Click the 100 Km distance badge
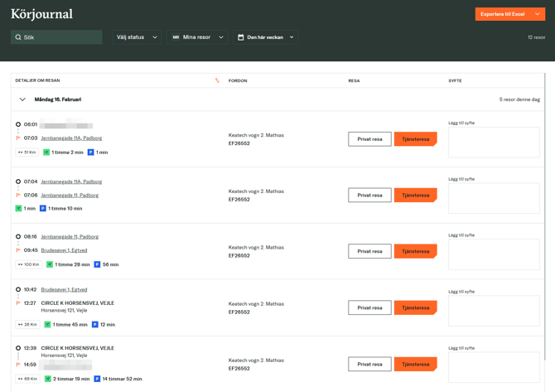Image resolution: width=555 pixels, height=392 pixels. pyautogui.click(x=28, y=264)
